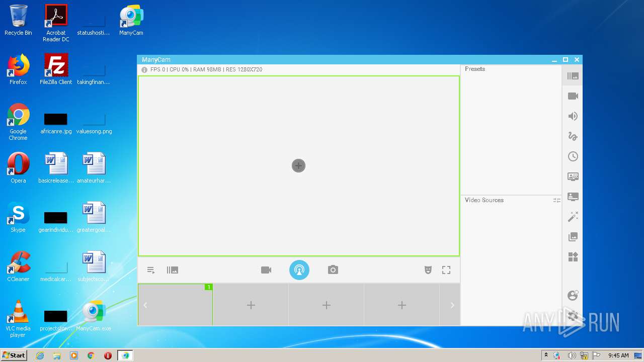Open the magic wand Effects panel
Image resolution: width=644 pixels, height=362 pixels.
pos(573,217)
